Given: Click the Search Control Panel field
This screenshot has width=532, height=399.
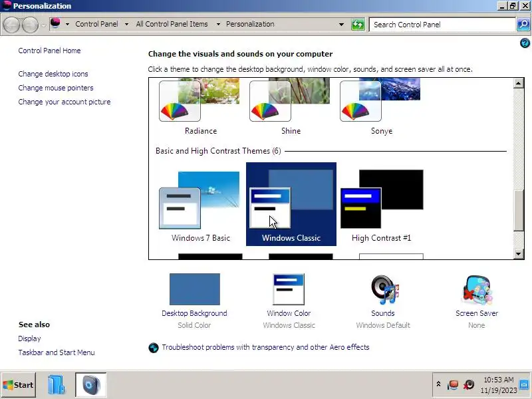Looking at the screenshot, I should tap(442, 25).
